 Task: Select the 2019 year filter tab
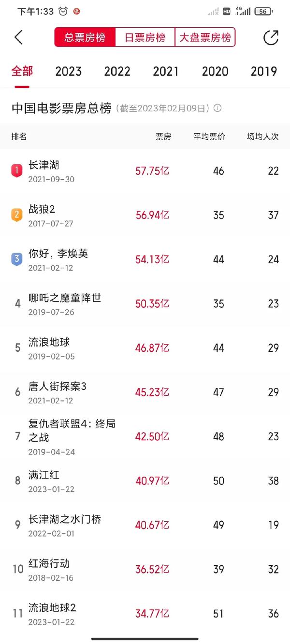point(263,71)
